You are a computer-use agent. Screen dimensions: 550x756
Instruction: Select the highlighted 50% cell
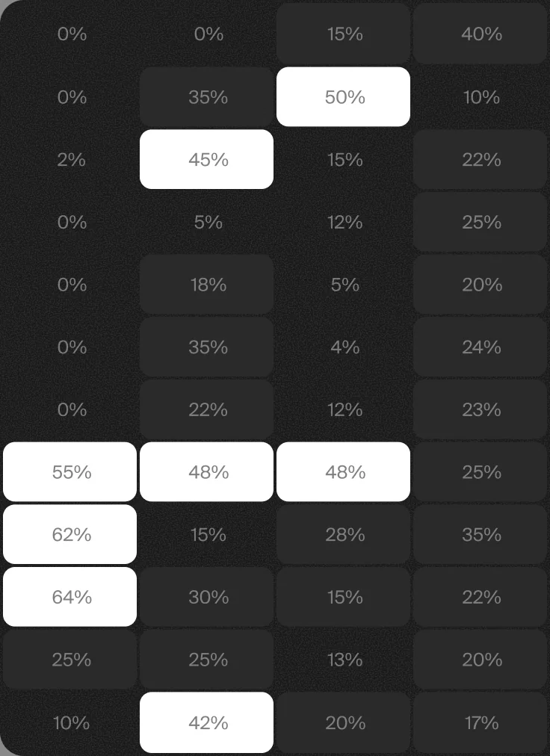pos(343,97)
